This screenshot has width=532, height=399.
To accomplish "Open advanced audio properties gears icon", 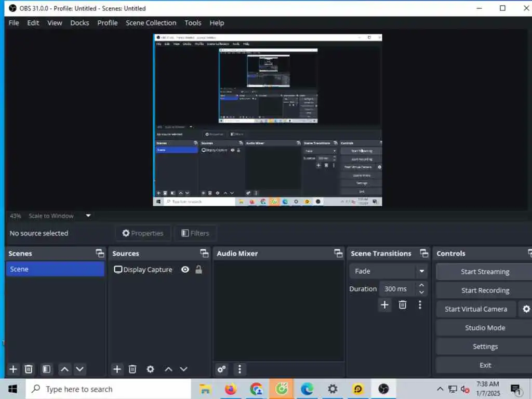I will click(222, 369).
